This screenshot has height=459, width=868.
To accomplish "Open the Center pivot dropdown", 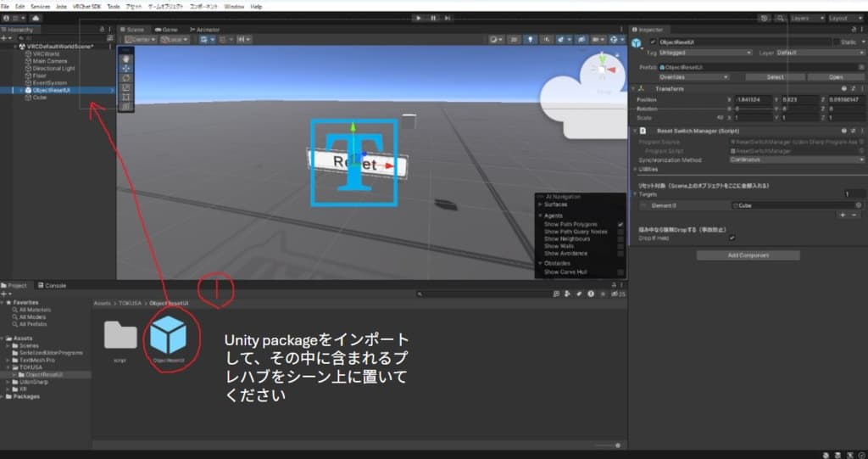I will point(142,39).
